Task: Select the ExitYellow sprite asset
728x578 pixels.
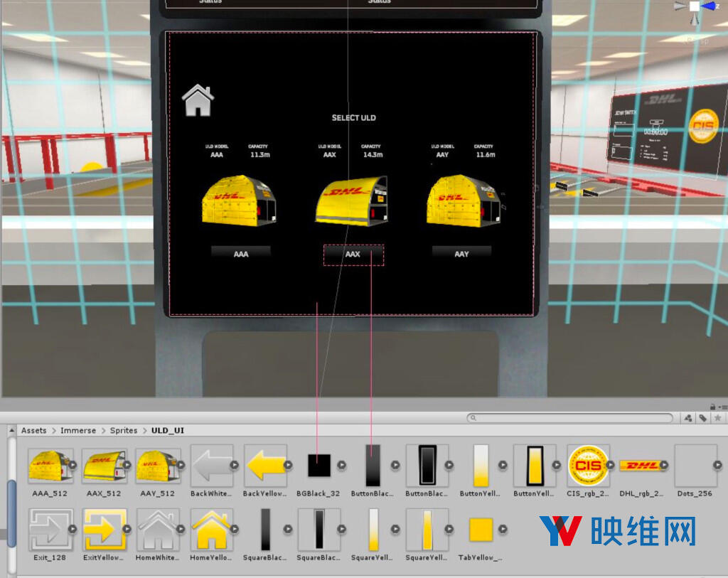Action: pyautogui.click(x=104, y=530)
